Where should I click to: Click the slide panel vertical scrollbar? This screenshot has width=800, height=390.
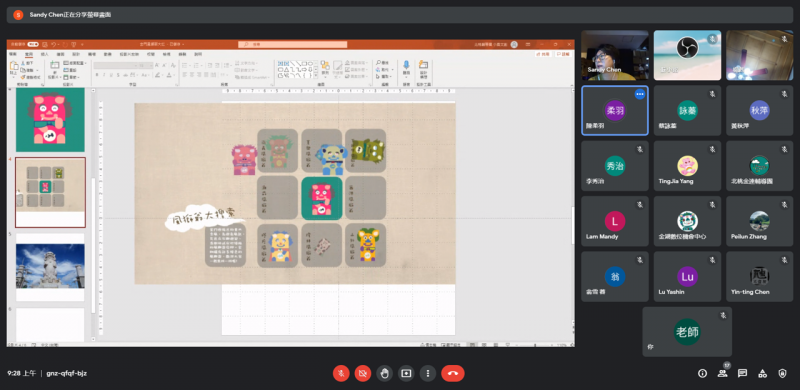click(x=93, y=214)
